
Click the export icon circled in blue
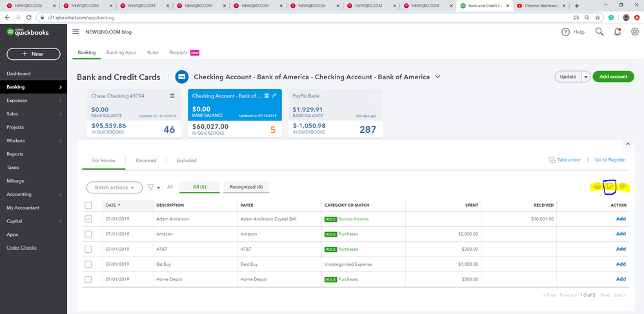pyautogui.click(x=610, y=187)
